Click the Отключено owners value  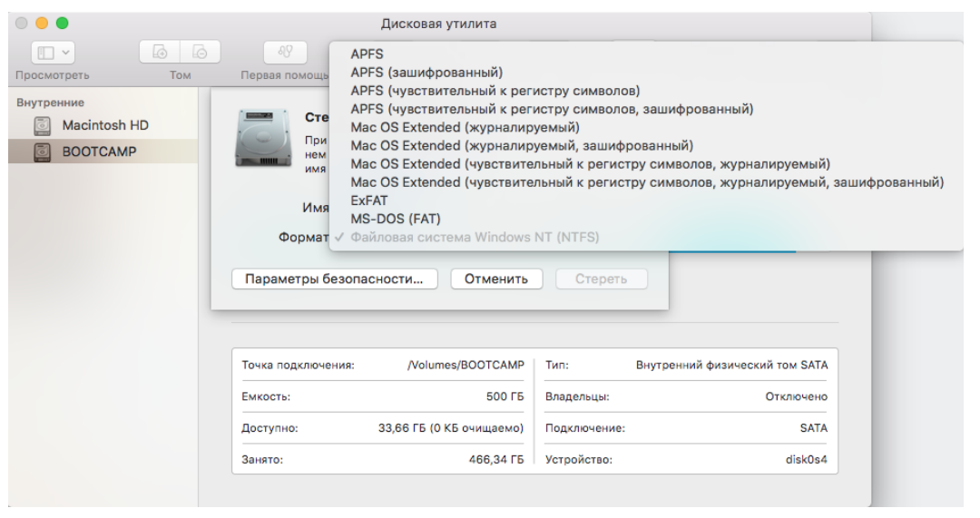pyautogui.click(x=797, y=396)
